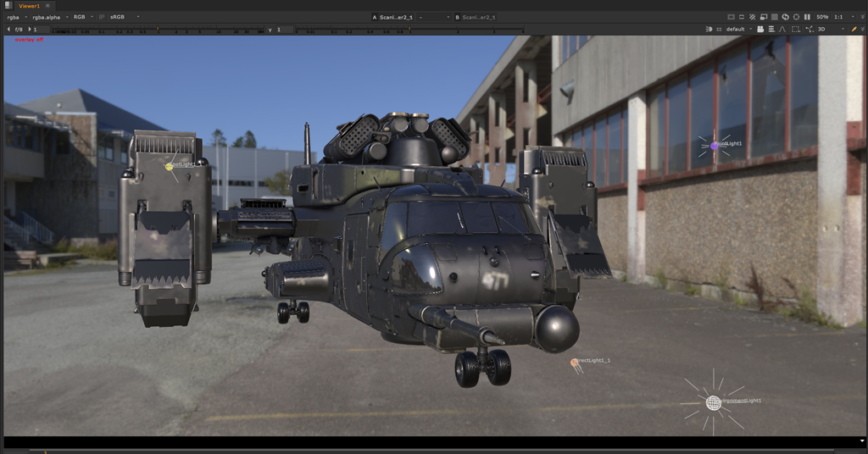The height and width of the screenshot is (454, 868).
Task: Click the f/8 gain toggle label
Action: point(19,30)
